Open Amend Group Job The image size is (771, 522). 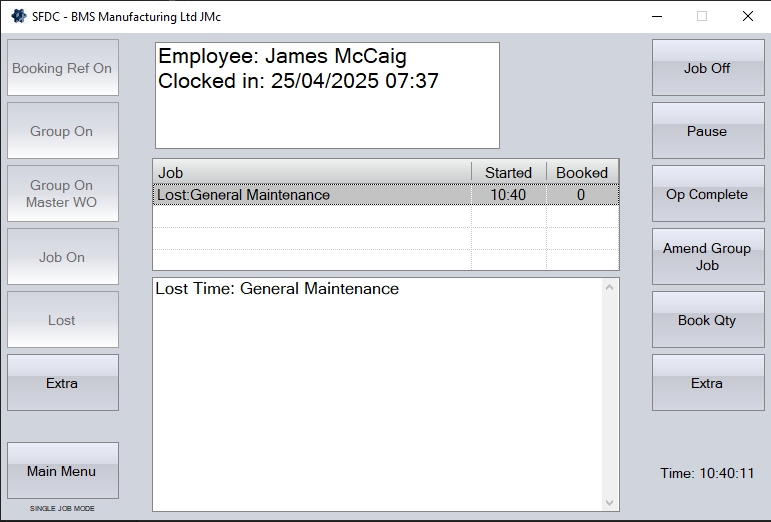707,257
